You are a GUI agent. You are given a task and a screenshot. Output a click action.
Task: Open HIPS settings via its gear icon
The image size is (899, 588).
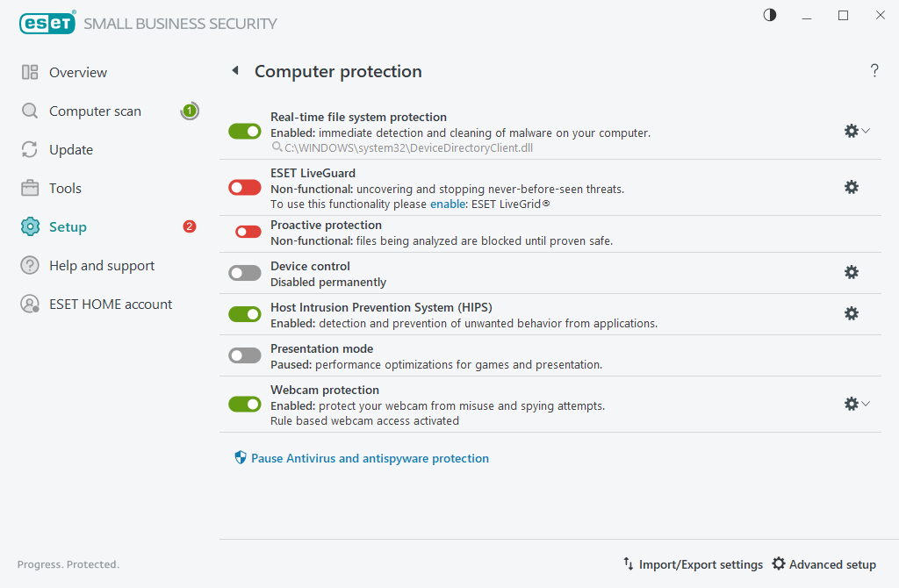(851, 312)
